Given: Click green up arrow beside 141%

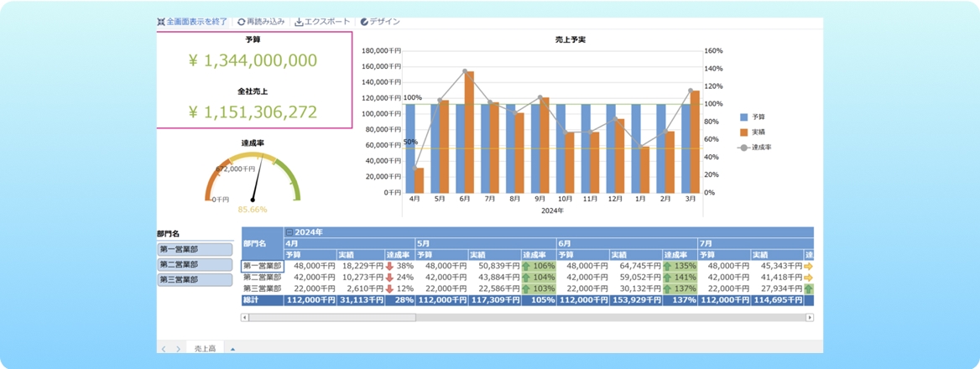Looking at the screenshot, I should click(667, 278).
